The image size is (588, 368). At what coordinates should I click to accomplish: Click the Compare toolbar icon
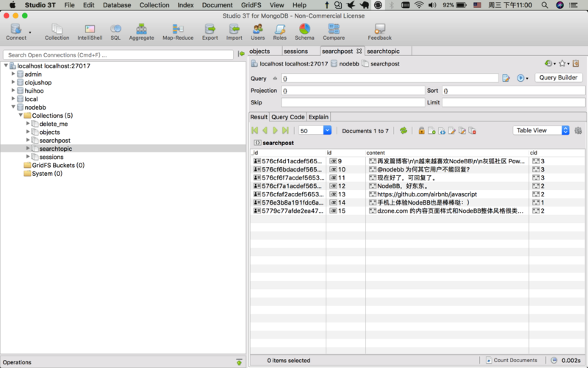[334, 32]
